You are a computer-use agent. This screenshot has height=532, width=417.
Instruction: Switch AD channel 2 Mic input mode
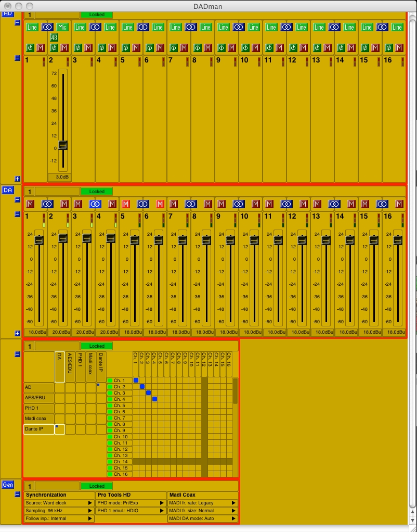(62, 27)
